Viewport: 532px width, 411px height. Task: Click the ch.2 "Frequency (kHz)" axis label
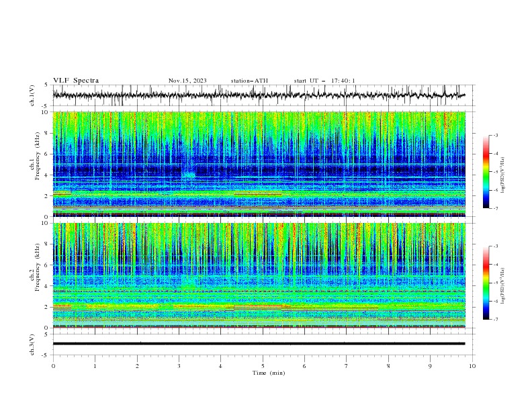pos(38,267)
